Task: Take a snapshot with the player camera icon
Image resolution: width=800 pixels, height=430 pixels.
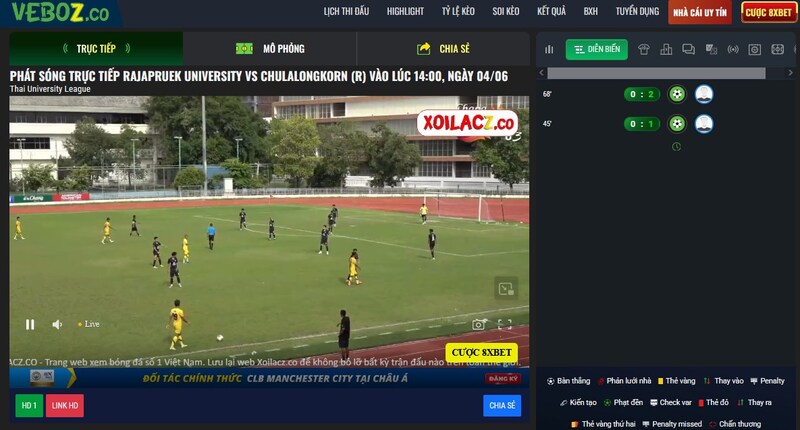Action: pos(479,324)
